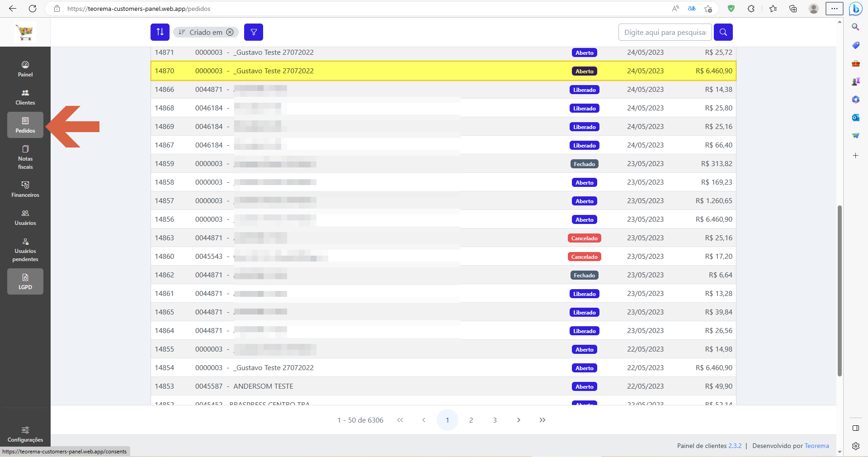Open the Teorema developer link
The width and height of the screenshot is (868, 457).
(x=817, y=446)
